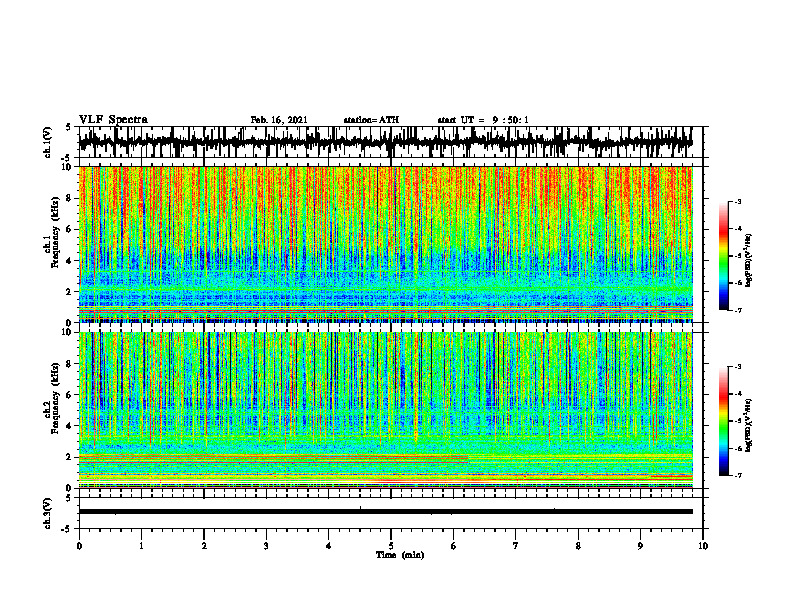792x612 pixels.
Task: Select the date text "Feb. 16, 2021"
Action: click(x=279, y=120)
